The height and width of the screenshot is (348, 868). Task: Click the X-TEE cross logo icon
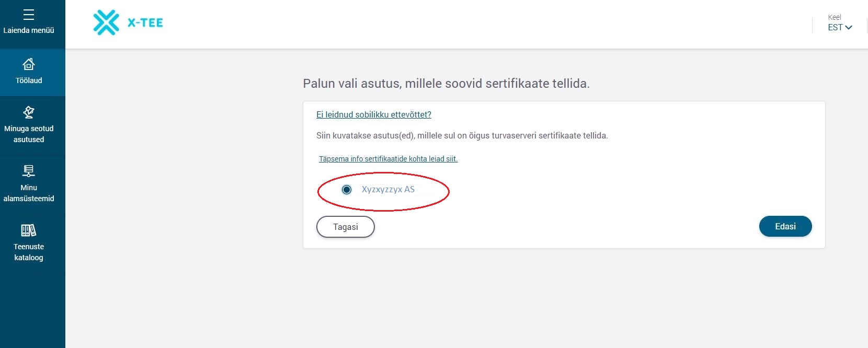tap(106, 23)
